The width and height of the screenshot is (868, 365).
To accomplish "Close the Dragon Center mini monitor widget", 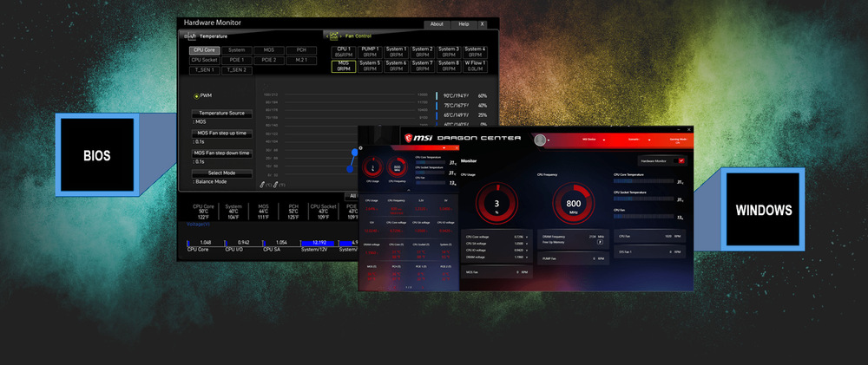I will pos(457,147).
